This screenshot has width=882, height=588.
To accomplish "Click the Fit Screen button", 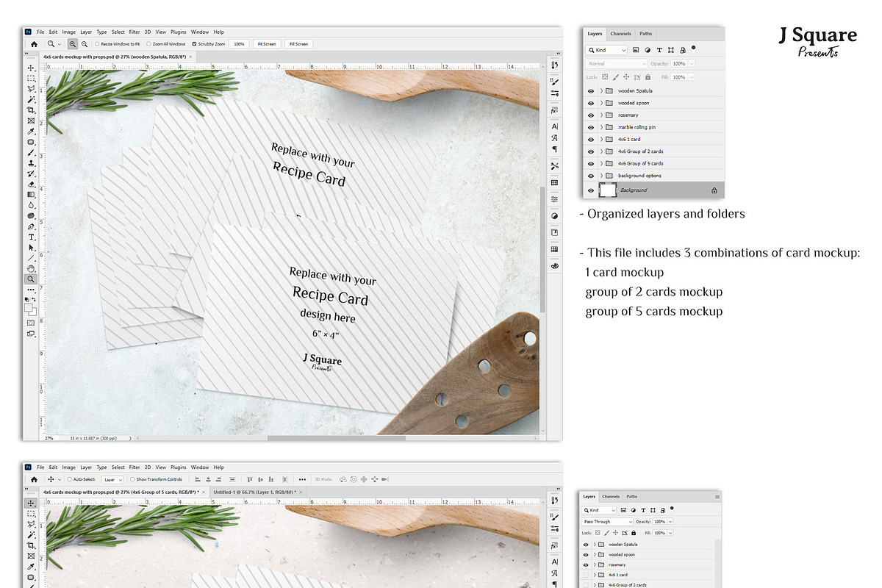I will [267, 44].
